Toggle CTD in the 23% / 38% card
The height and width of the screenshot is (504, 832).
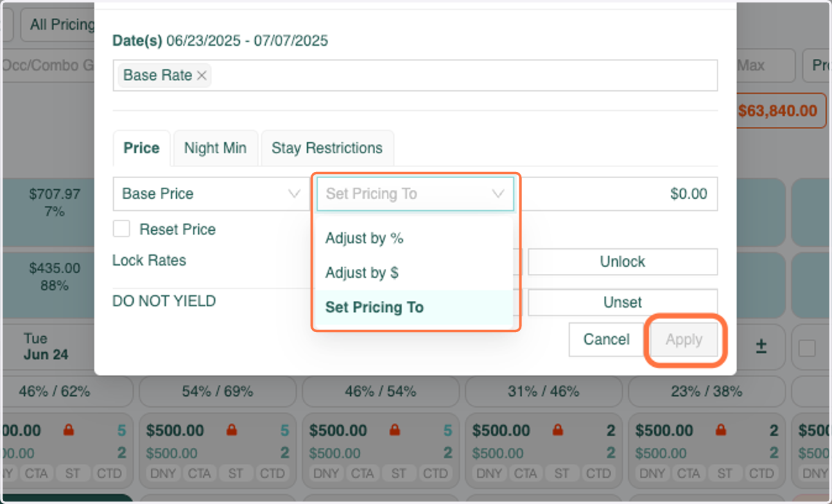click(761, 474)
